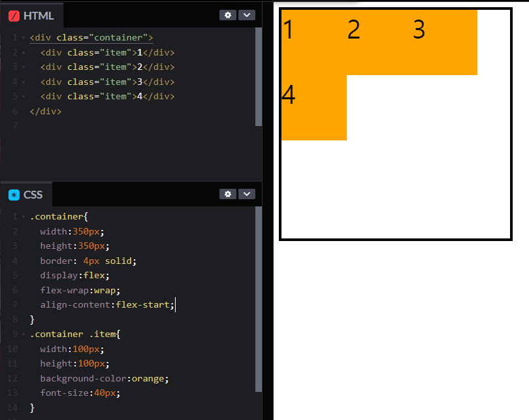Image resolution: width=529 pixels, height=420 pixels.
Task: Expand the HTML panel chevron dropdown
Action: [x=247, y=15]
